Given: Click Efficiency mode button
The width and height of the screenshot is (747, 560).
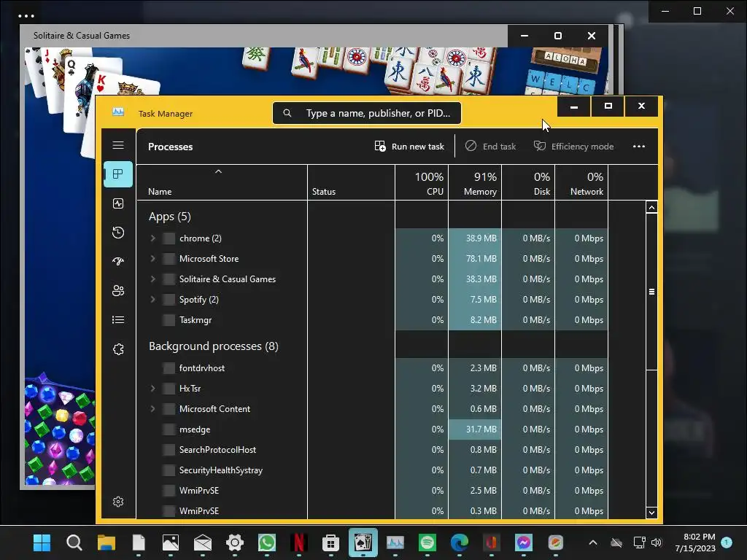Looking at the screenshot, I should tap(573, 146).
